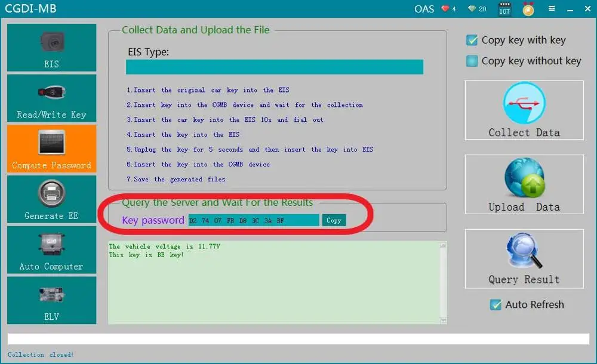Click the 'The vehicle voltage is 11.77V' line
Screen dimensions: 597x364
click(165, 246)
